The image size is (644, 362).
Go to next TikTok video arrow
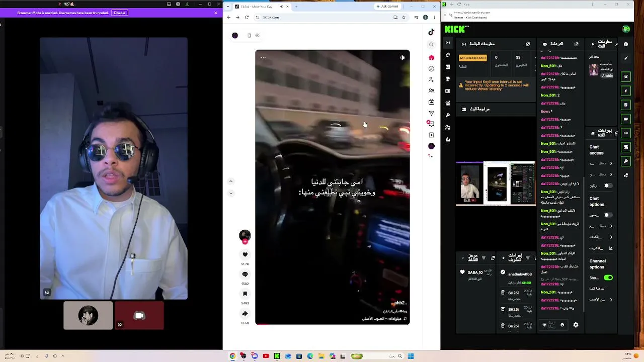231,193
